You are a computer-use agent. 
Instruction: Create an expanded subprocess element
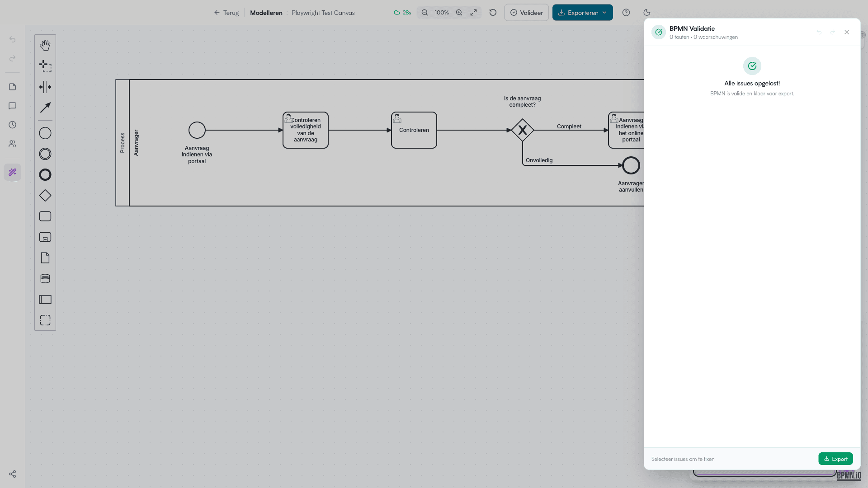45,237
